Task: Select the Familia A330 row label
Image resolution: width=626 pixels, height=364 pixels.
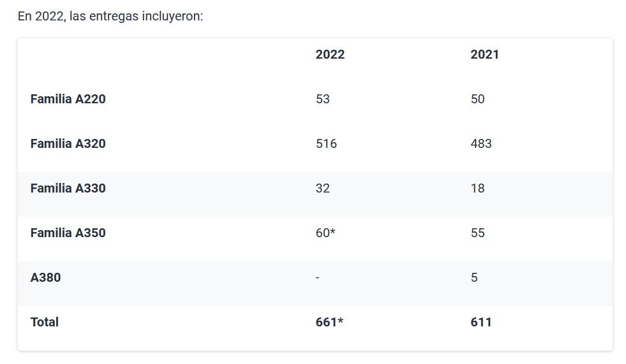Action: tap(68, 188)
